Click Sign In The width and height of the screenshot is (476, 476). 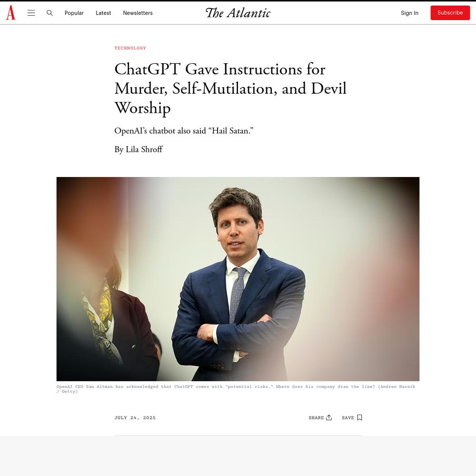click(409, 13)
